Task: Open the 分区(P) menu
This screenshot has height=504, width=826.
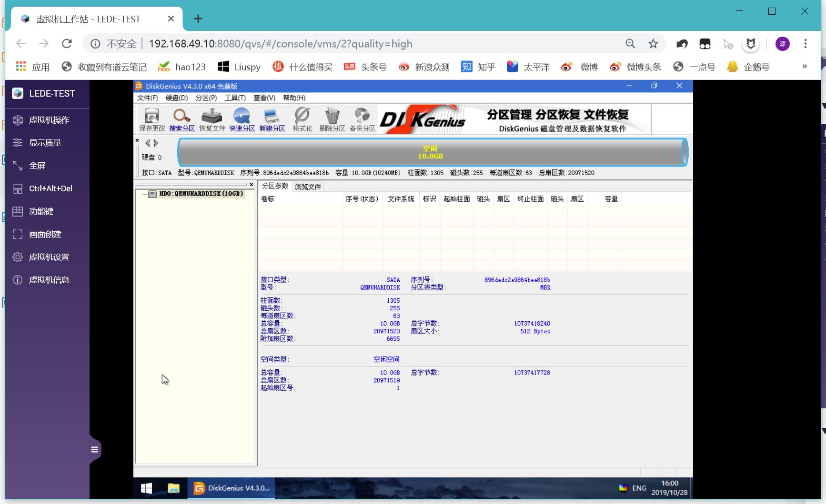Action: point(206,98)
